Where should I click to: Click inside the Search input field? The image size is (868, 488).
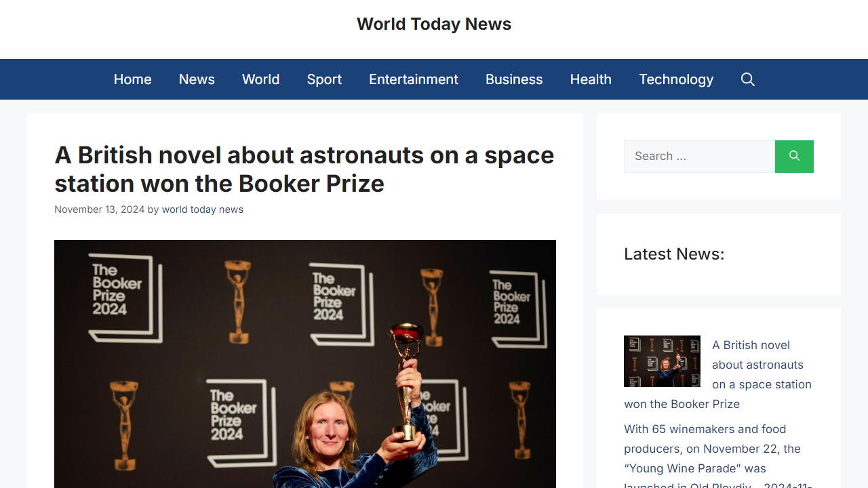tap(698, 157)
